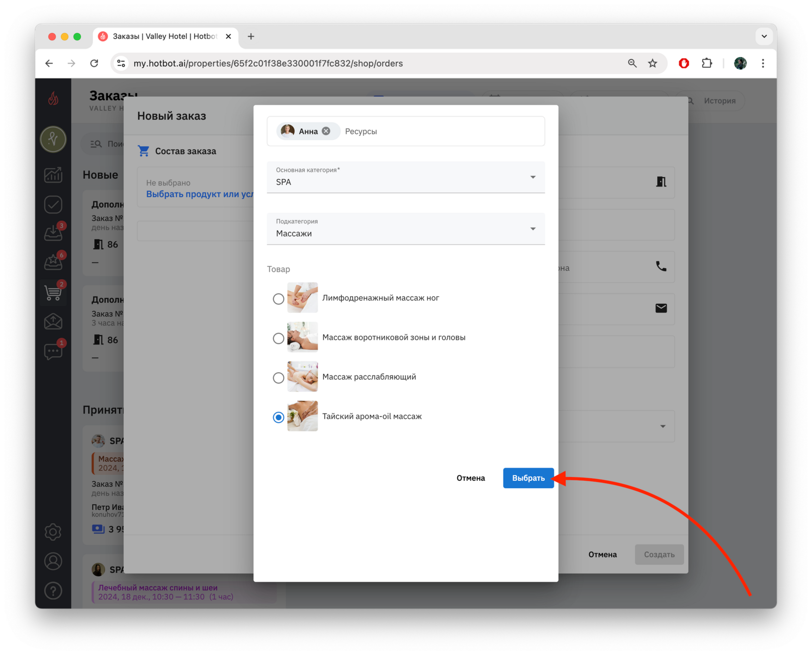Image resolution: width=812 pixels, height=655 pixels.
Task: Select Лимфодренажный массаж ног radio button
Action: [x=278, y=299]
